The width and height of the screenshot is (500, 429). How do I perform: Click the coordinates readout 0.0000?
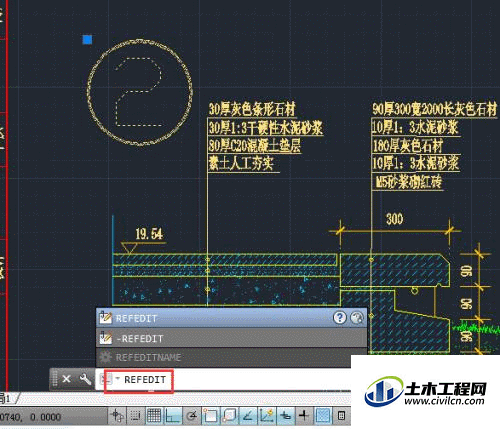click(45, 417)
